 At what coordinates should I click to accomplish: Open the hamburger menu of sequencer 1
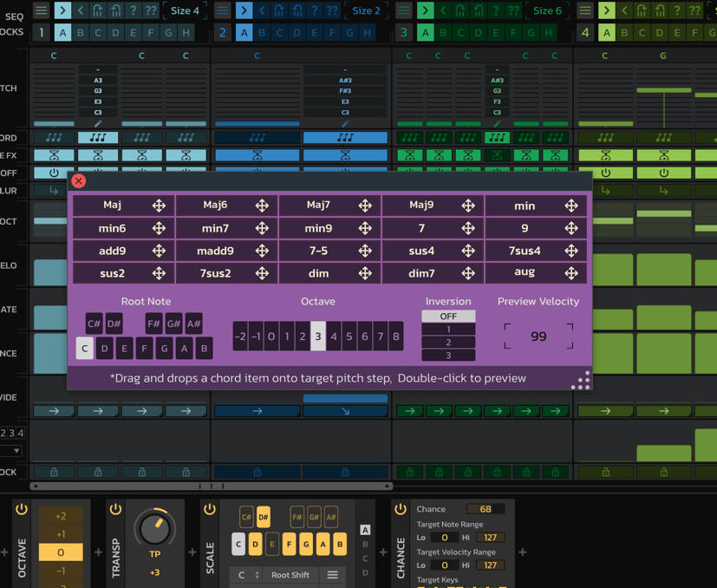40,11
